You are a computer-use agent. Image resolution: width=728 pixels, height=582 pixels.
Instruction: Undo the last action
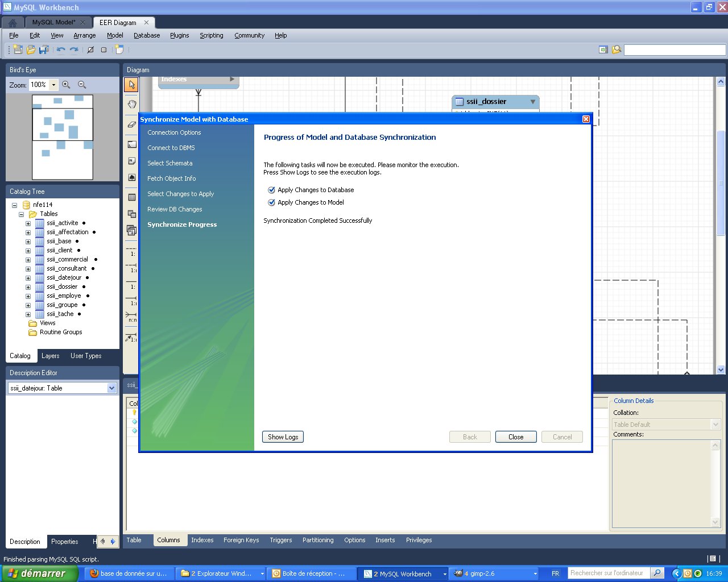pos(61,49)
